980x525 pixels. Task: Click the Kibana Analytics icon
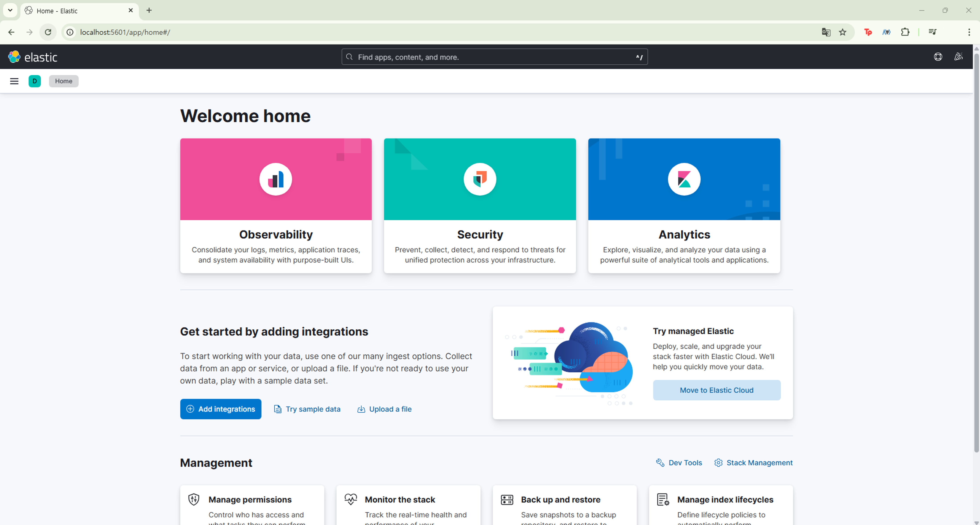click(684, 179)
